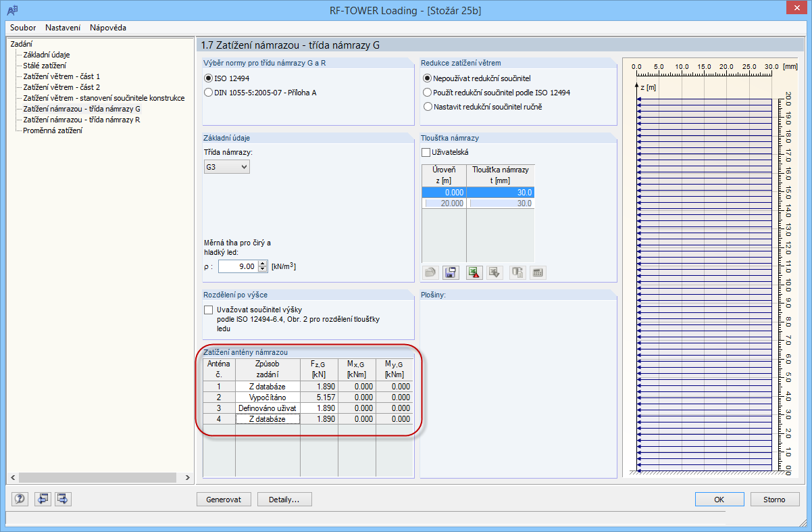Select level cell 20.000 in thickness table
The image size is (812, 532).
tap(444, 203)
